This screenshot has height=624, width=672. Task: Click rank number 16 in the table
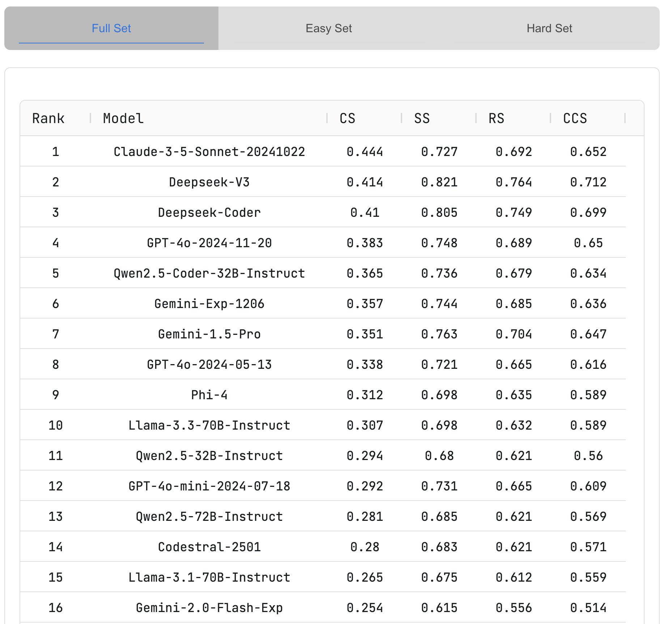click(56, 608)
